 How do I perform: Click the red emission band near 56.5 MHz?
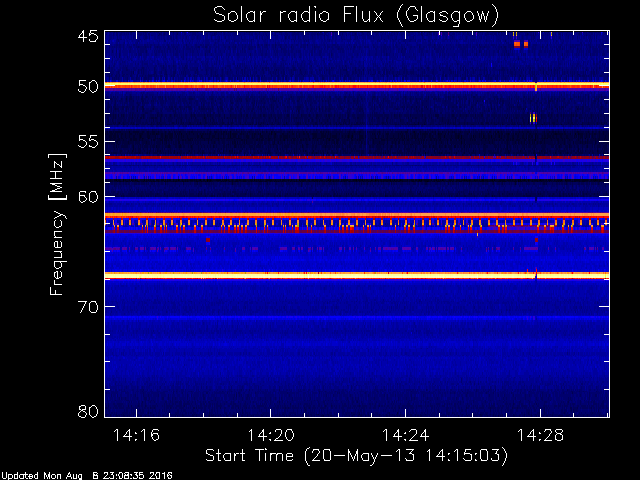[x=357, y=157]
